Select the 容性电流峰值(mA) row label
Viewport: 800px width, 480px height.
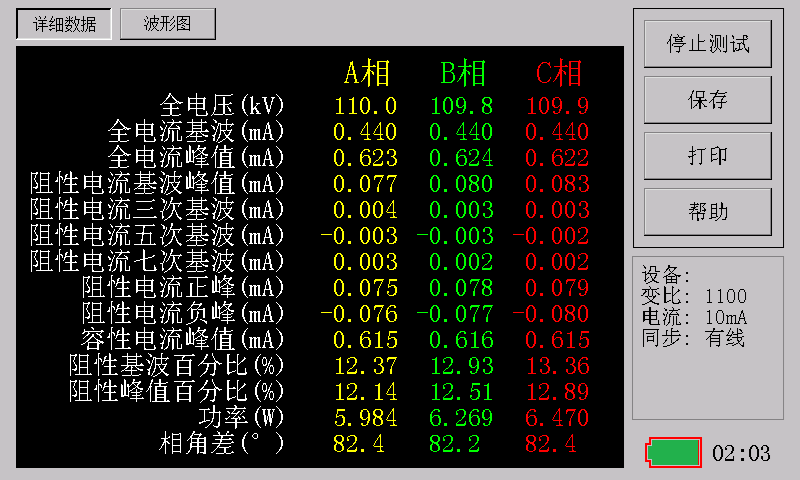[x=182, y=340]
